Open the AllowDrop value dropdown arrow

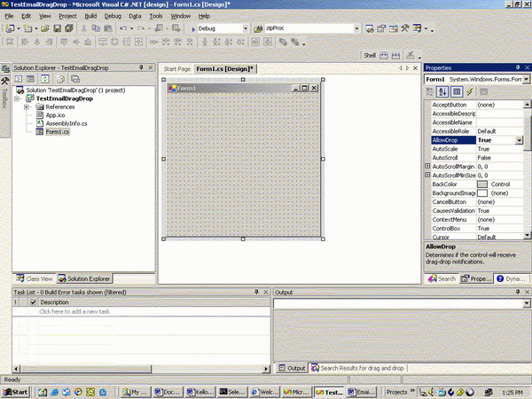519,140
